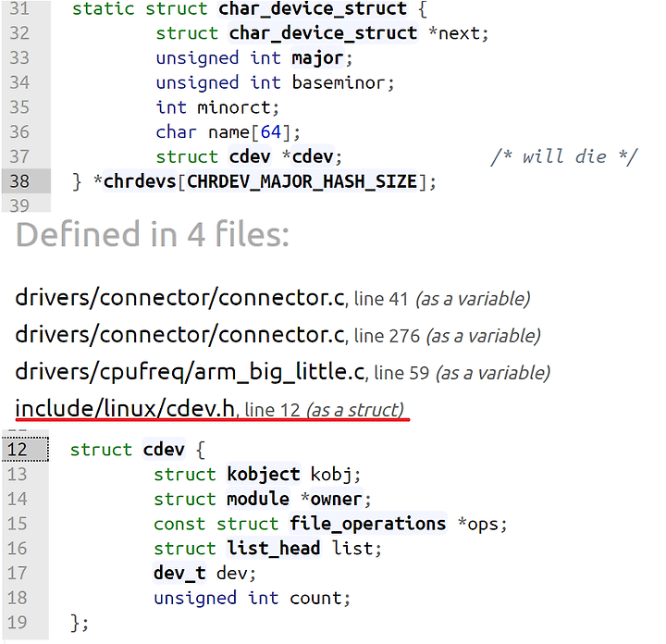Click 'name[64]' array declaration
The width and height of the screenshot is (666, 644).
pos(249,132)
